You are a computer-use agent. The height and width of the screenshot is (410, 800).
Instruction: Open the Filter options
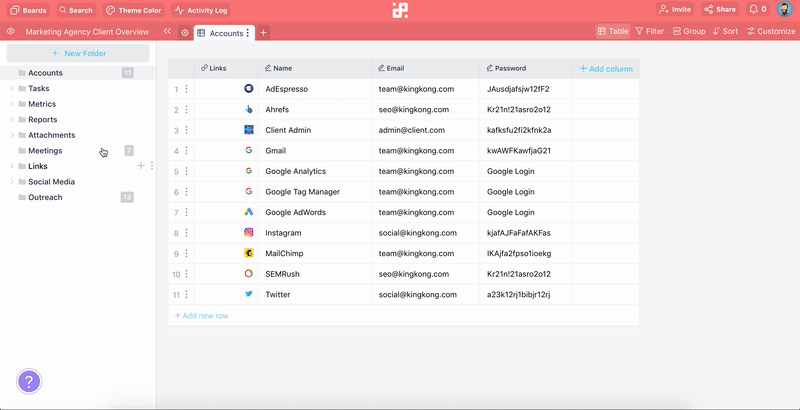tap(649, 31)
